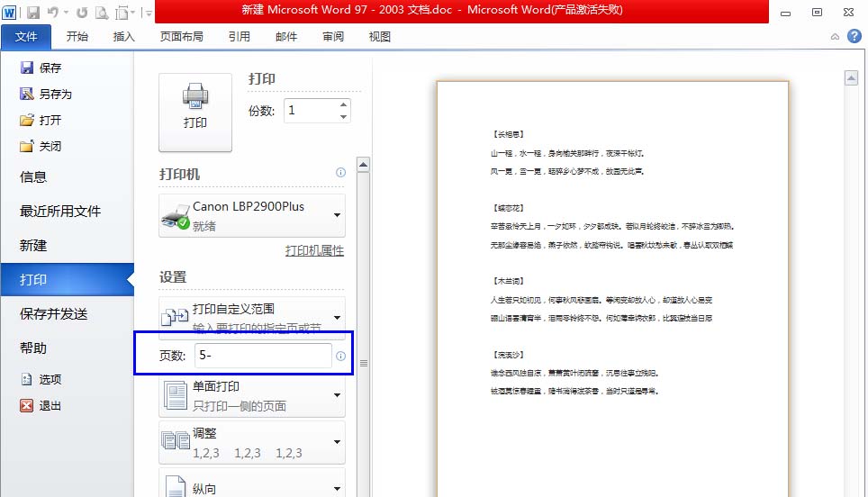The image size is (868, 497).
Task: Click the large 打印 printer button
Action: [194, 112]
